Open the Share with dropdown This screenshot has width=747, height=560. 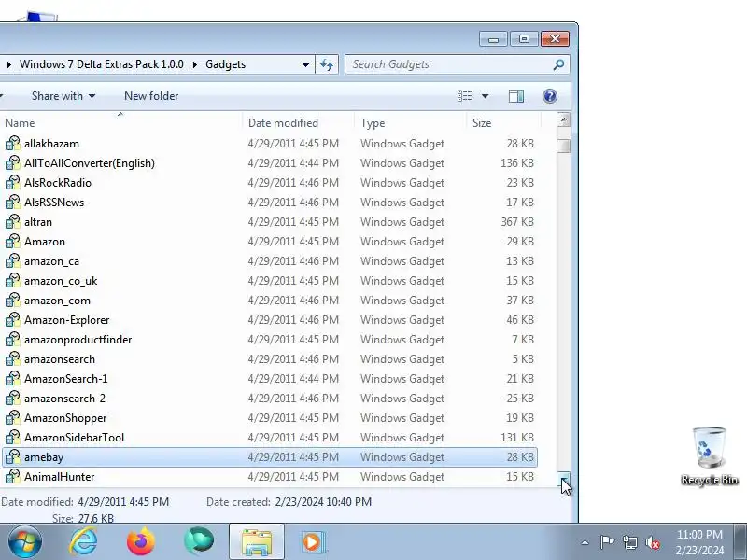coord(63,96)
